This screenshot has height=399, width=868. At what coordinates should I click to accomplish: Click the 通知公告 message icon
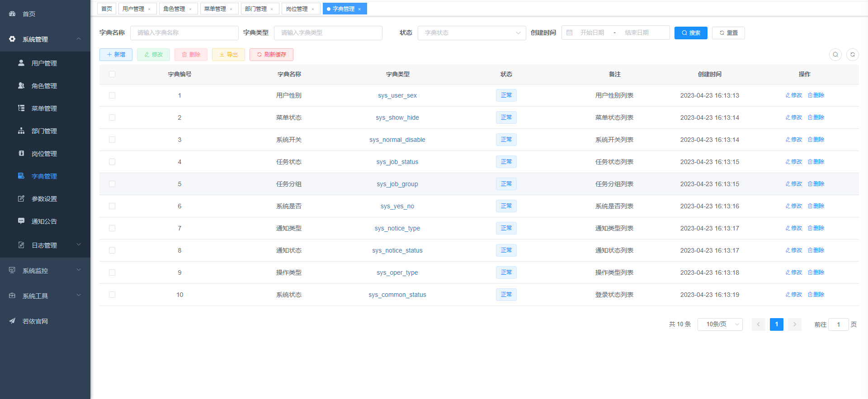coord(21,221)
